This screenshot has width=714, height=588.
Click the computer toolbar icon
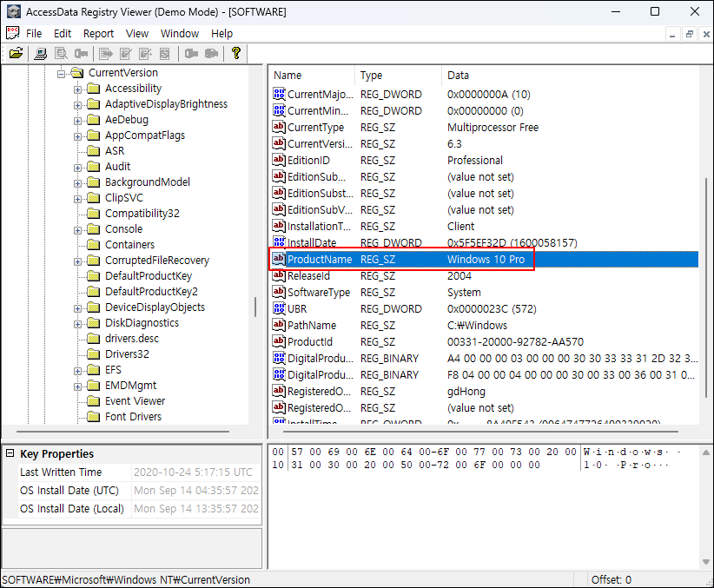[41, 54]
